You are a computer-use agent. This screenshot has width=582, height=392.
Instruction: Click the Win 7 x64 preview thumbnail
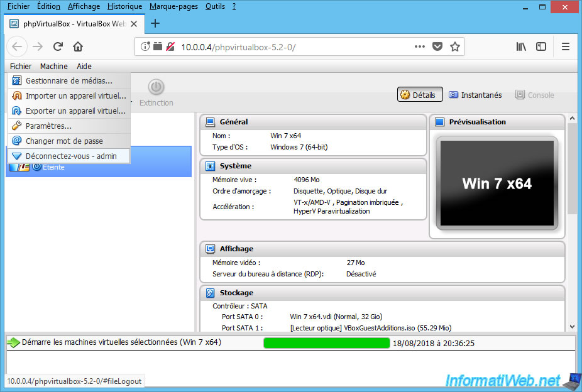497,183
